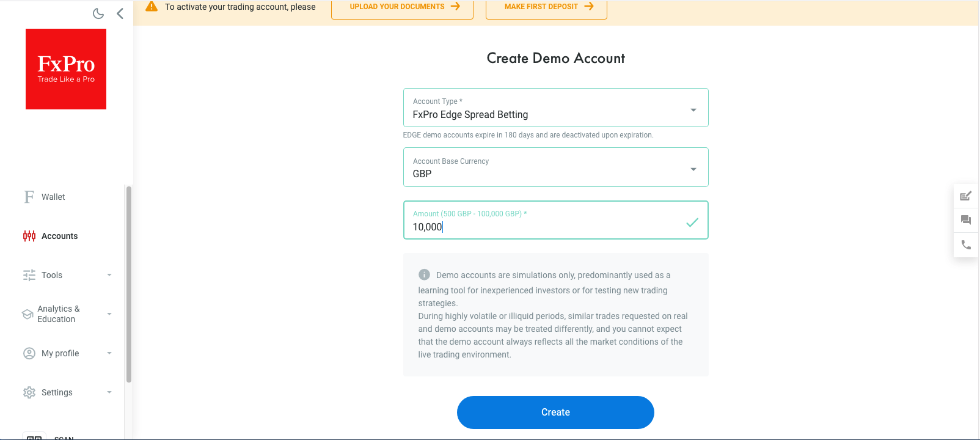Open Wallet from the sidebar
The width and height of the screenshot is (980, 440).
click(x=53, y=197)
